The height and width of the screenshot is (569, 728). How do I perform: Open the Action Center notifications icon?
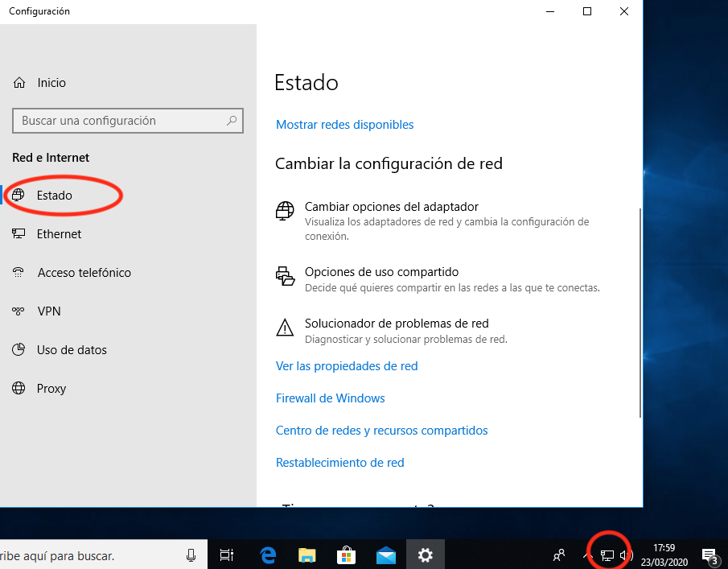(709, 555)
